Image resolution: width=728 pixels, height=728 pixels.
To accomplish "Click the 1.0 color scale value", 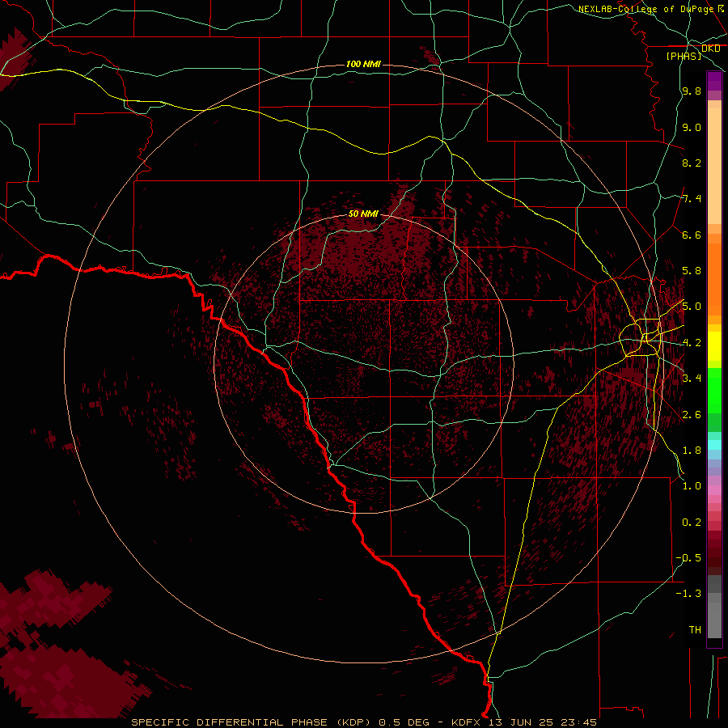I will tap(692, 486).
